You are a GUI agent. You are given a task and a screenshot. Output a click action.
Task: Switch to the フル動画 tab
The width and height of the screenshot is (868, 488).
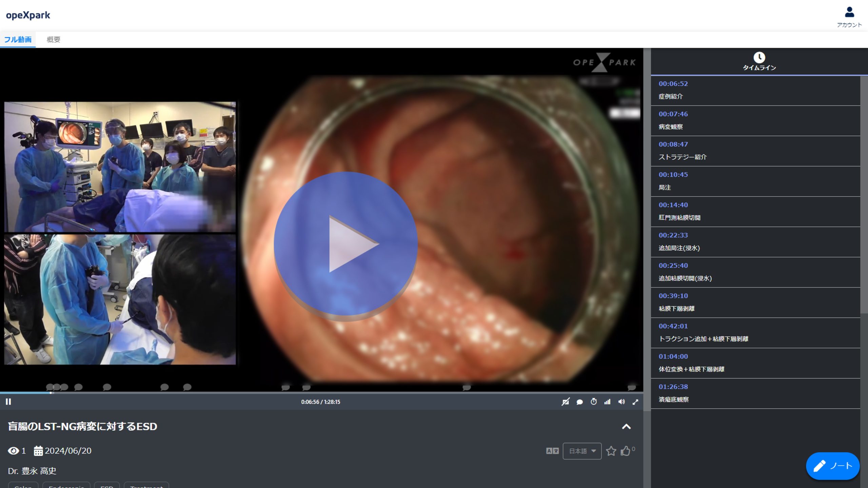tap(18, 39)
